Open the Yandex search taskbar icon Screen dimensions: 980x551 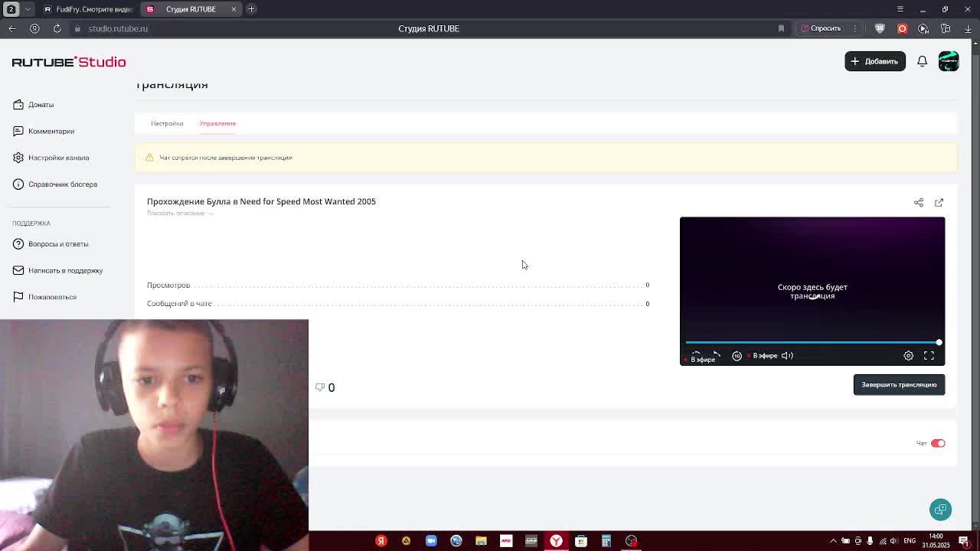click(x=381, y=541)
